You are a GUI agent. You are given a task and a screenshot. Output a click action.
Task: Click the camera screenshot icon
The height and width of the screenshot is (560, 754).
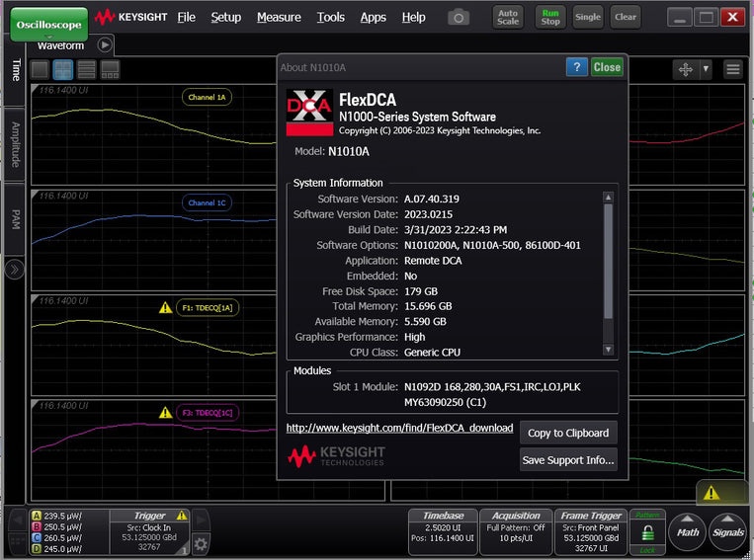(459, 18)
